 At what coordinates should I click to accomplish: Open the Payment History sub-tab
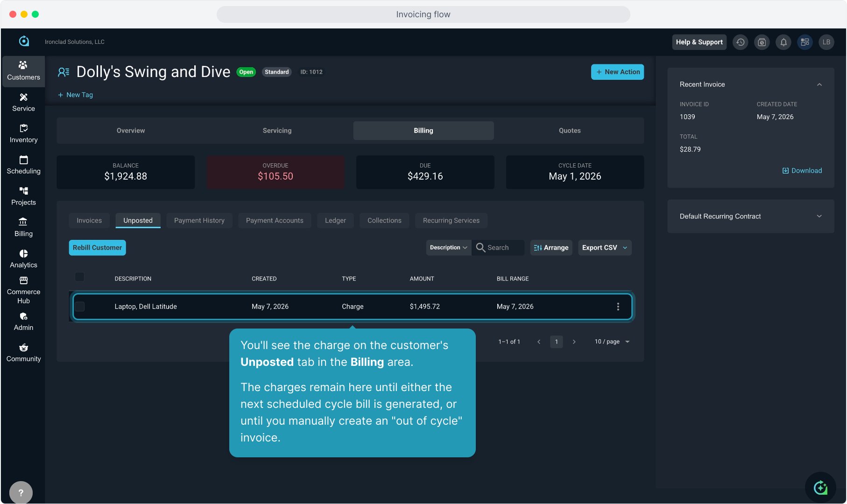199,220
